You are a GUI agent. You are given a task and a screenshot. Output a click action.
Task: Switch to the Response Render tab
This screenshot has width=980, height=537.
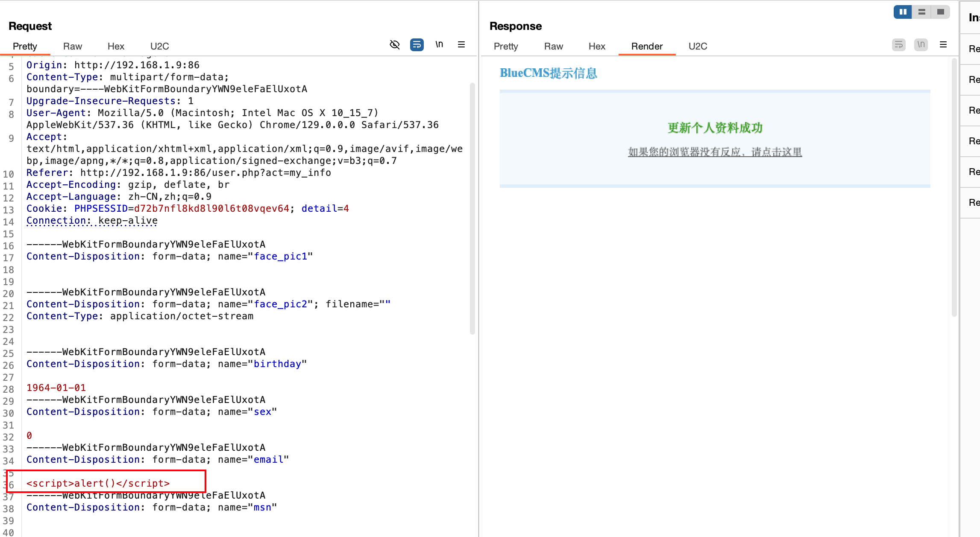tap(647, 46)
